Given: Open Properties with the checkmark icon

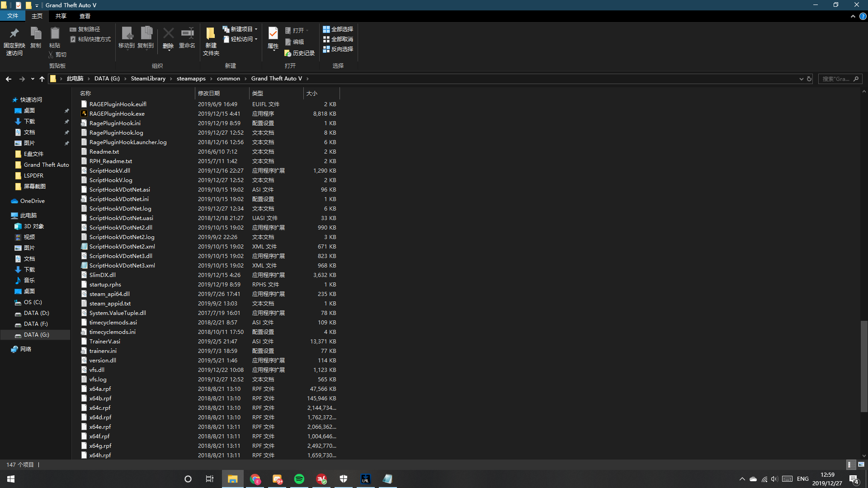Looking at the screenshot, I should 273,34.
